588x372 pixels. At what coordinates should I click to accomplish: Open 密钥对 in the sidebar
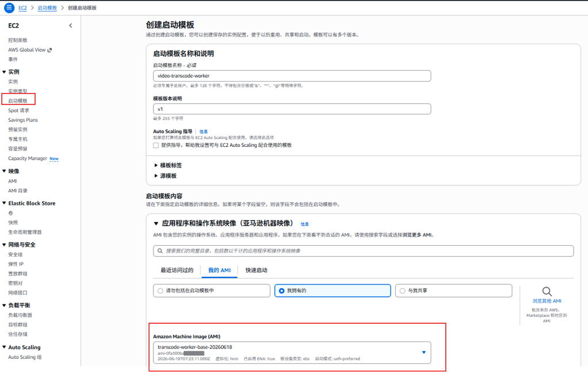point(16,283)
